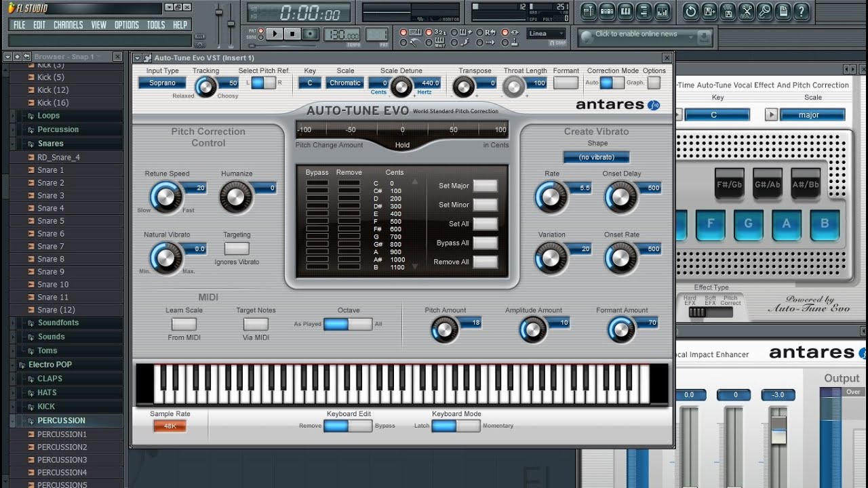
Task: Click the Remove All button
Action: (x=485, y=262)
